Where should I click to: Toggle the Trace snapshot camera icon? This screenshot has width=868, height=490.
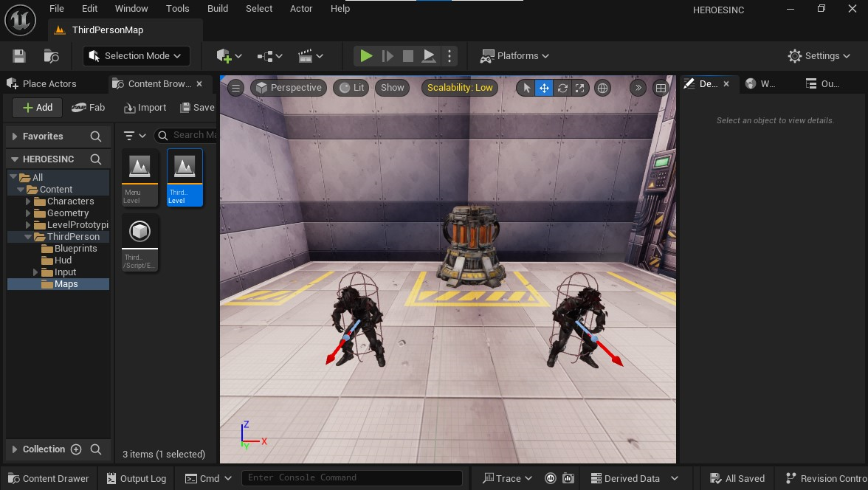pyautogui.click(x=568, y=478)
